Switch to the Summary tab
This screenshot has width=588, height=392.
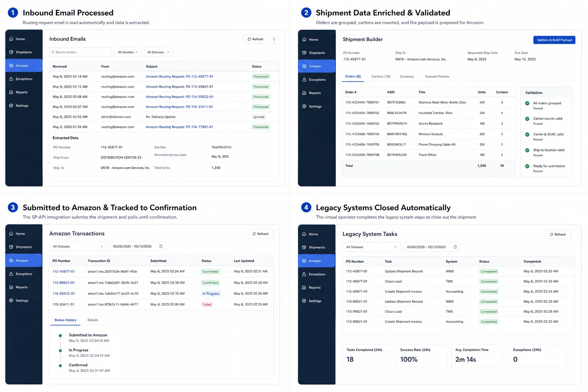point(407,77)
